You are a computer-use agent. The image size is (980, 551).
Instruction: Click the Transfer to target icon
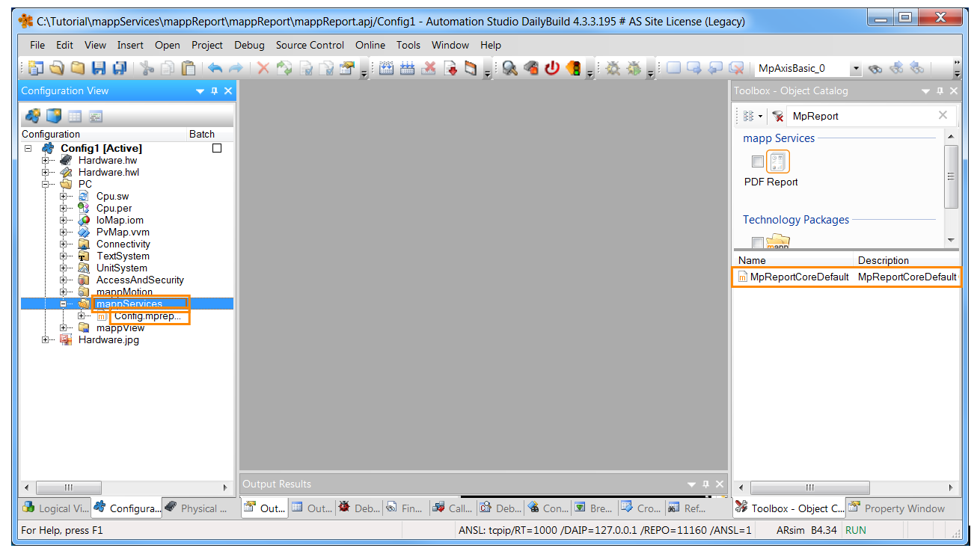pos(450,68)
